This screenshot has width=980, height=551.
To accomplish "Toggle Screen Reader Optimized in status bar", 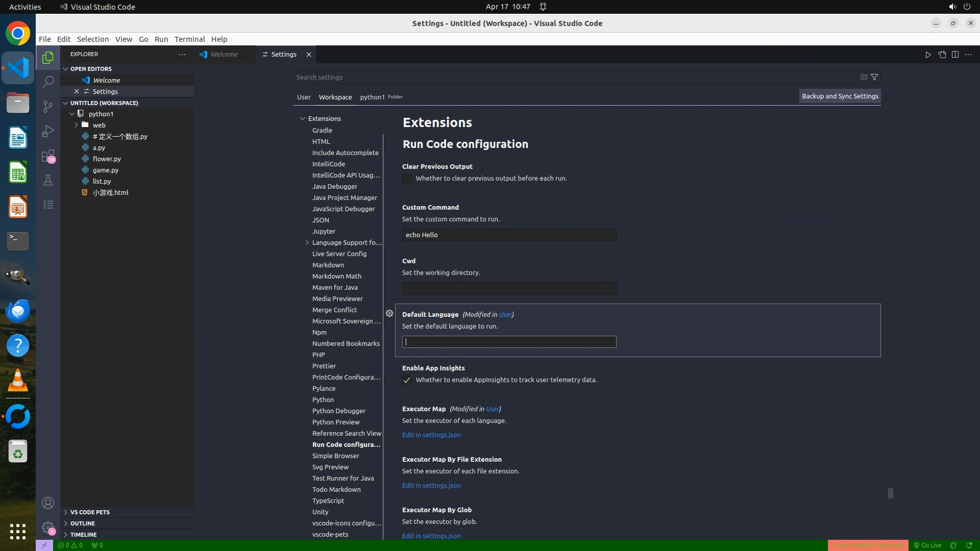I will [868, 545].
